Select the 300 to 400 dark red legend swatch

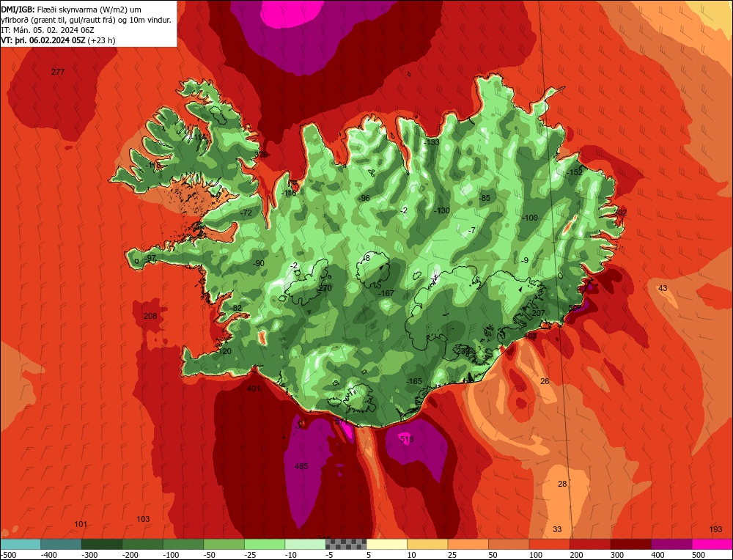pyautogui.click(x=630, y=544)
